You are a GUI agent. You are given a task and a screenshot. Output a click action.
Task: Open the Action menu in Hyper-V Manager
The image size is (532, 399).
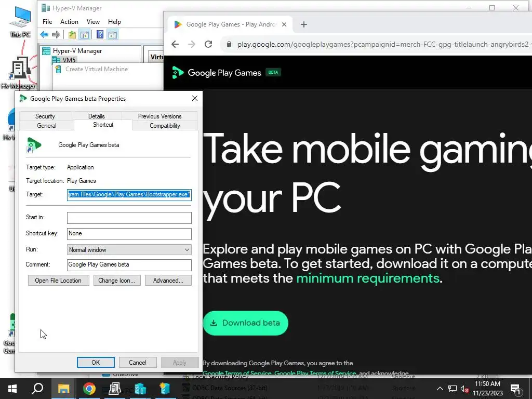[x=69, y=22]
